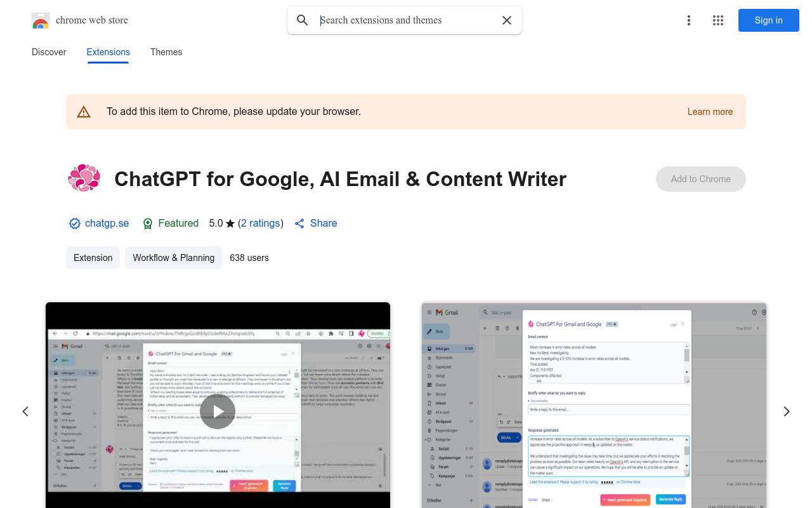812x508 pixels.
Task: Open the 2 ratings link
Action: pos(261,223)
